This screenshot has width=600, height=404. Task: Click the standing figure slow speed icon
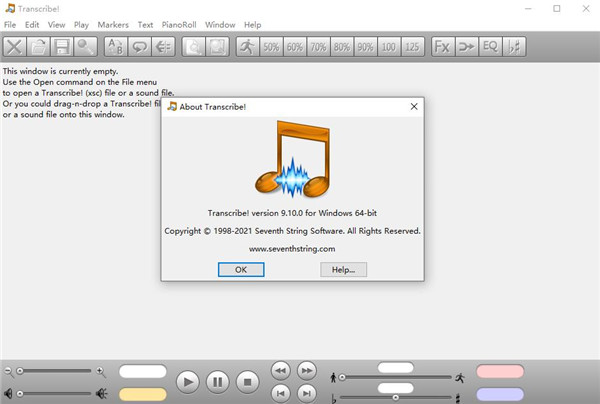pyautogui.click(x=333, y=378)
